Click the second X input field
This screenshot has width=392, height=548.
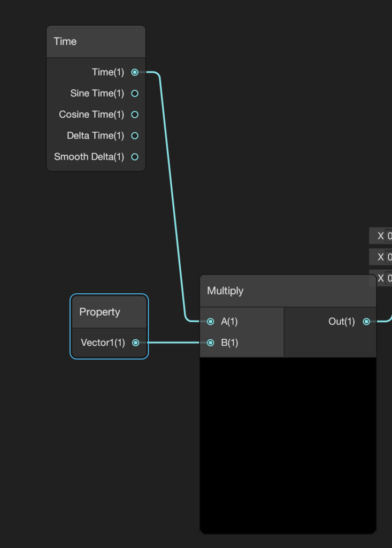(389, 257)
